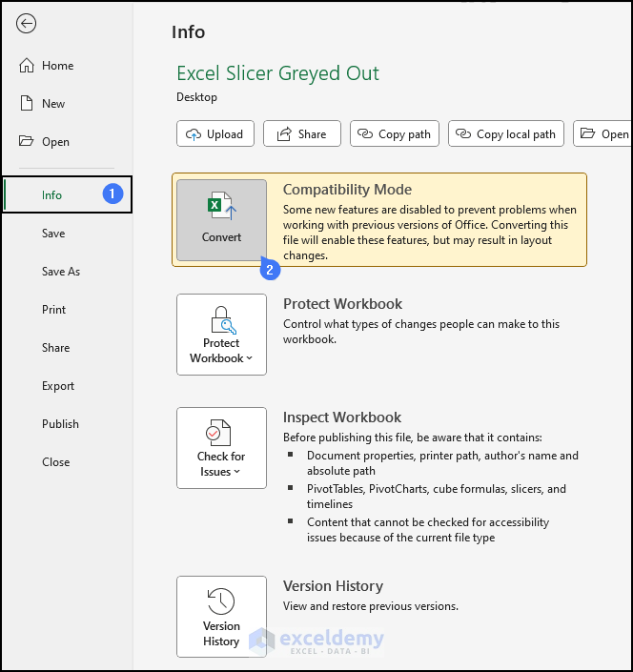This screenshot has height=672, width=633.
Task: Click the Open folder icon in sidebar
Action: click(26, 141)
